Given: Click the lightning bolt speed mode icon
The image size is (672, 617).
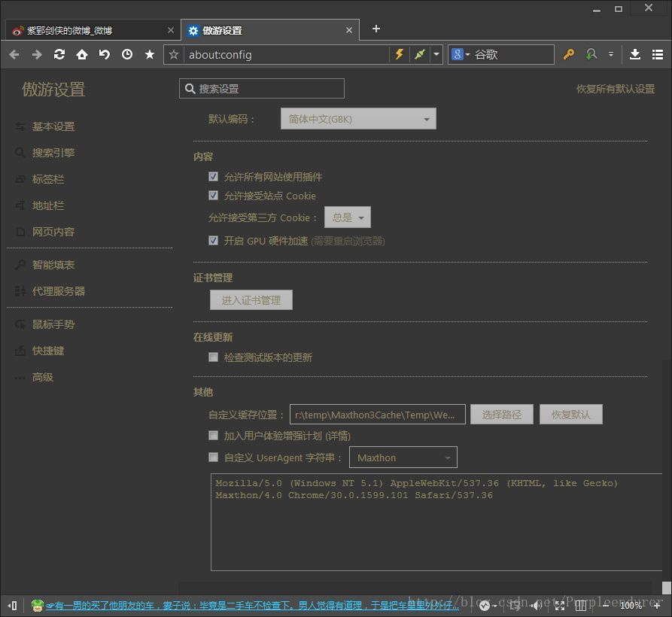Looking at the screenshot, I should (x=400, y=54).
